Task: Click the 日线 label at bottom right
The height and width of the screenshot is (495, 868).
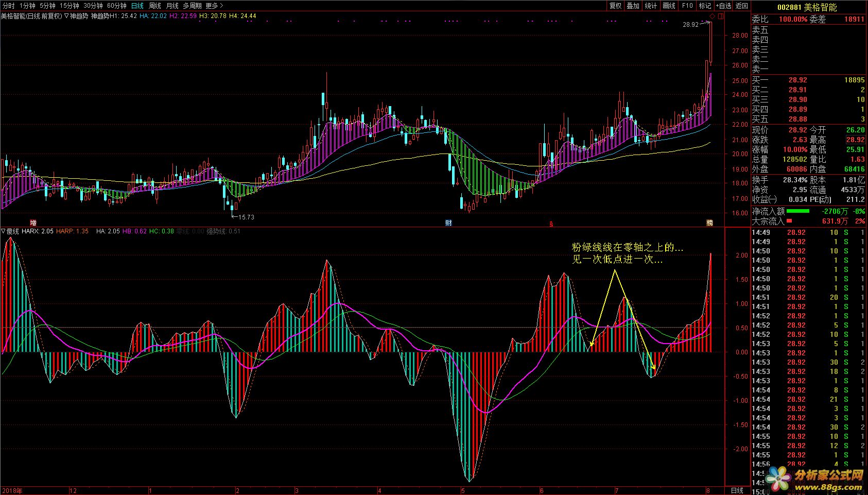Action: pos(737,490)
